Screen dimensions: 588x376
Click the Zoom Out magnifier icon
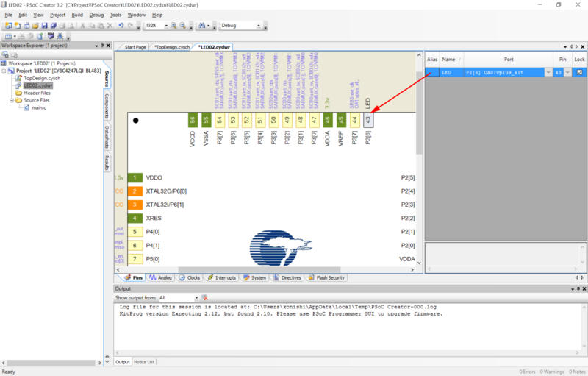(182, 26)
